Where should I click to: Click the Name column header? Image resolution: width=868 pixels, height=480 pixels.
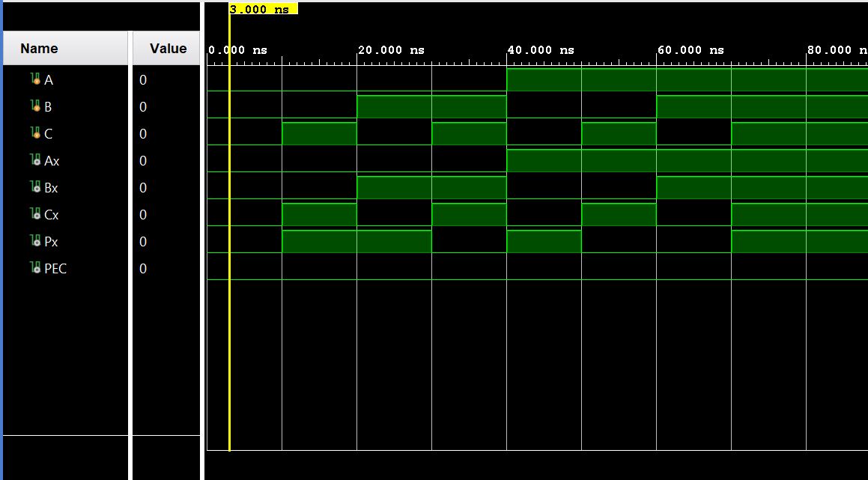[x=39, y=49]
